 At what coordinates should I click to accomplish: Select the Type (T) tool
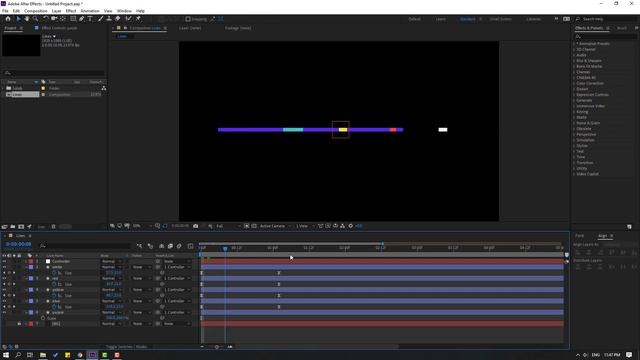point(90,19)
